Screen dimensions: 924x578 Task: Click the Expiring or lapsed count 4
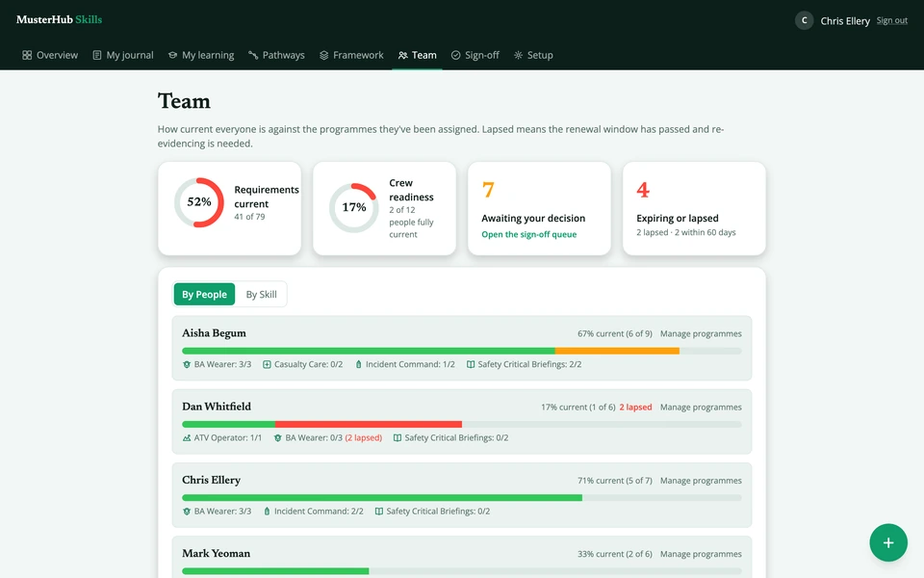pyautogui.click(x=643, y=190)
